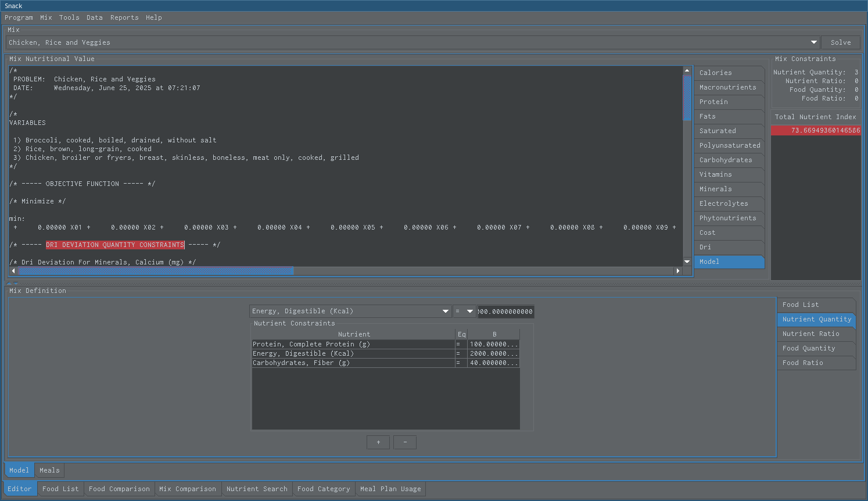Select the lower Model tab
868x501 pixels.
point(19,470)
